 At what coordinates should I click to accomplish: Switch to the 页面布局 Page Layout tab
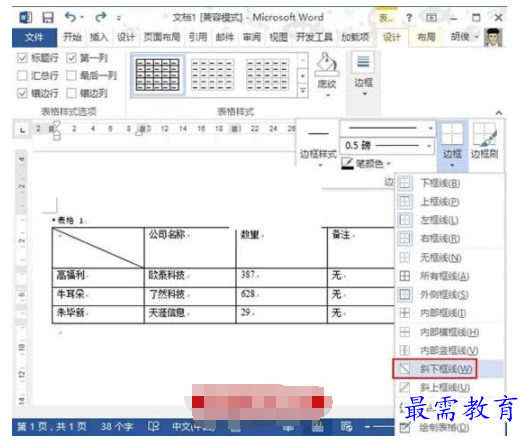(x=162, y=37)
